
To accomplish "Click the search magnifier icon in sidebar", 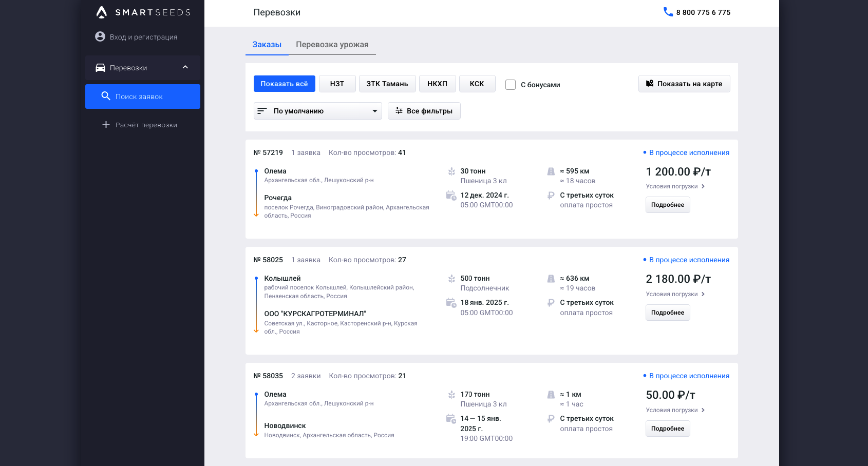I will [106, 96].
